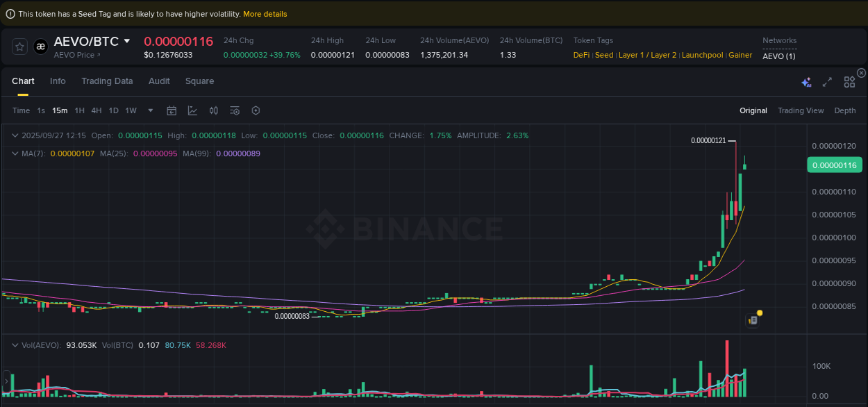Switch to the Trading Data tab
The image size is (868, 407).
tap(107, 81)
